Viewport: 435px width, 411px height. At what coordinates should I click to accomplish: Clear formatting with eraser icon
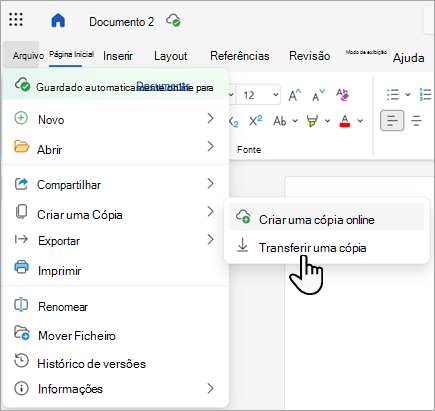(342, 95)
